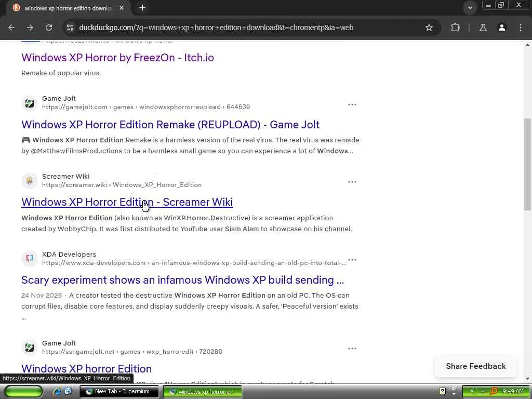Open Windows XP Horror Edition Remake Game Jolt link
Screen dimensions: 532x399
(170, 125)
